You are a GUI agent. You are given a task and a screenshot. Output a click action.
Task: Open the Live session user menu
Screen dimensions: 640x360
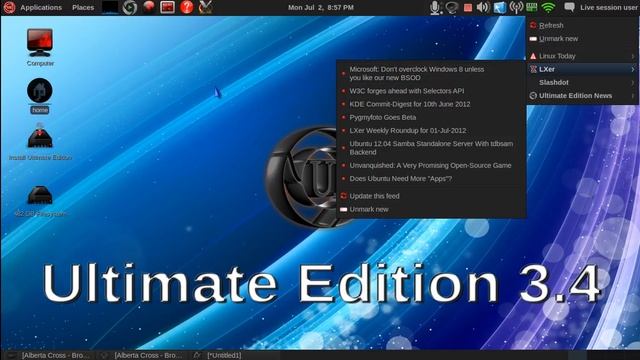click(609, 7)
